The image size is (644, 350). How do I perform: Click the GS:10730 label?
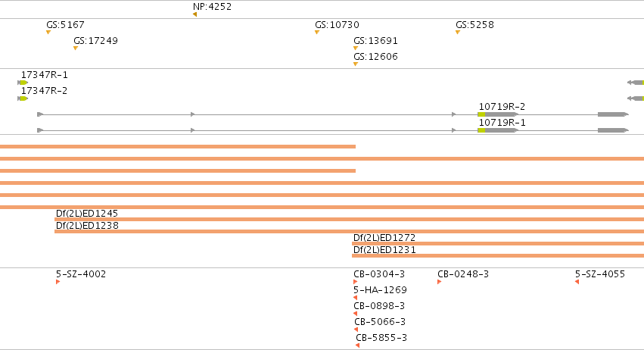(x=338, y=25)
